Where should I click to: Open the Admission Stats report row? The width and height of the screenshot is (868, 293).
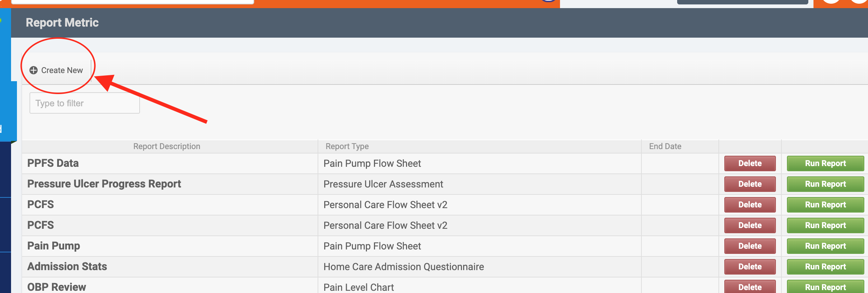[67, 266]
